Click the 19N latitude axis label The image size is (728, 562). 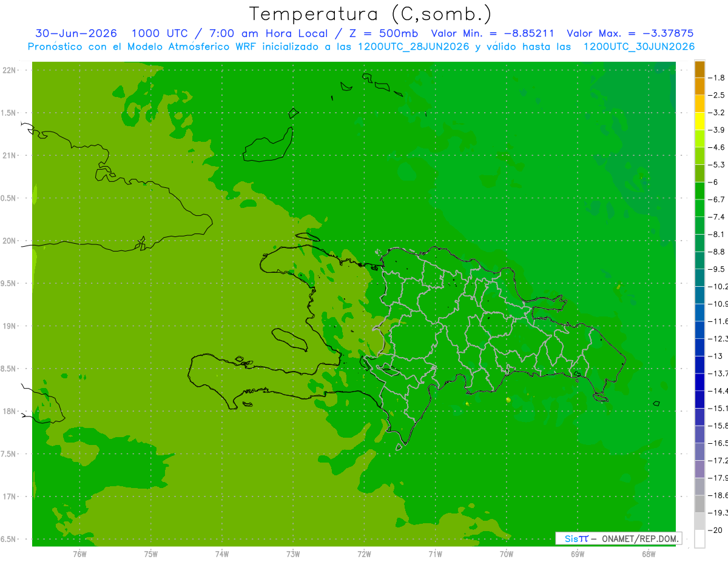pyautogui.click(x=10, y=326)
